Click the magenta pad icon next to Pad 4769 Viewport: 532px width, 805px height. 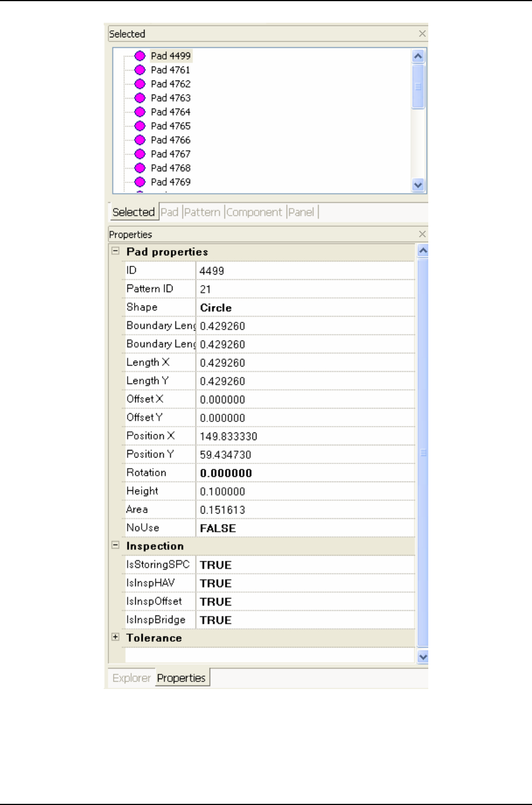(x=140, y=182)
